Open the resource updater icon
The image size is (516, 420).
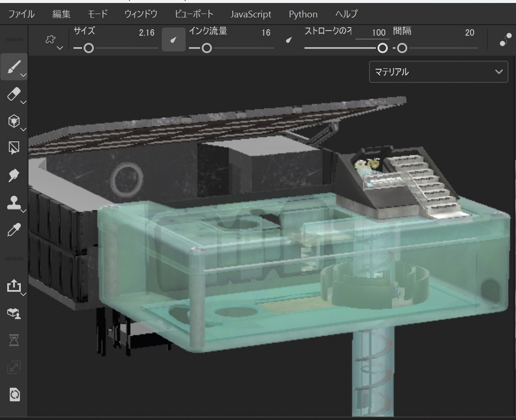(15, 394)
